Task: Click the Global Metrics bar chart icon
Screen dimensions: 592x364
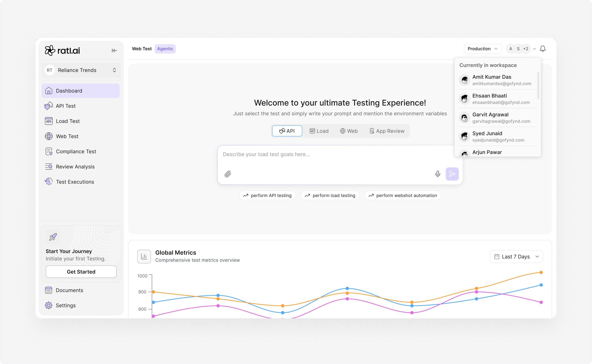Action: coord(144,256)
